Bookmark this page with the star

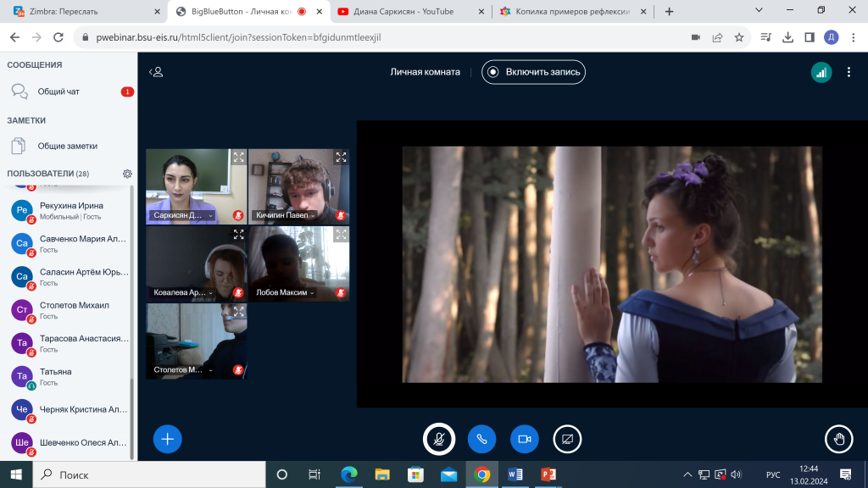point(739,37)
